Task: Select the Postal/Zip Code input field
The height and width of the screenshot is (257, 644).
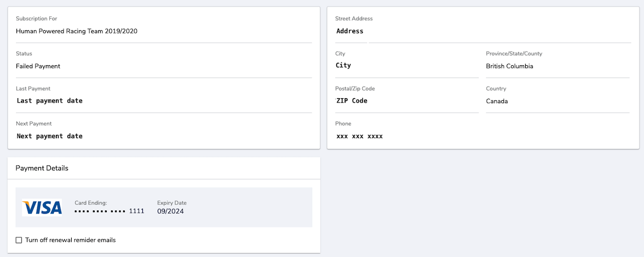Action: click(406, 101)
